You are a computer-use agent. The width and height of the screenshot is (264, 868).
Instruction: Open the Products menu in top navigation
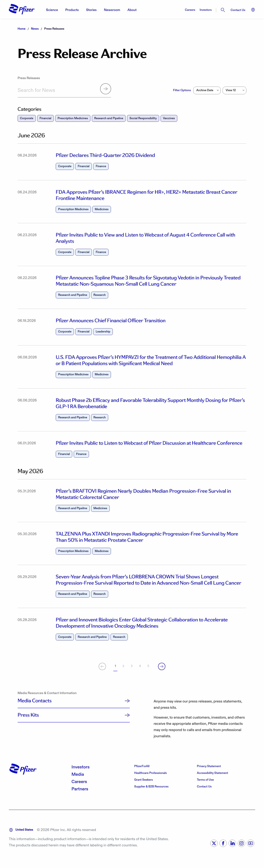pos(72,10)
